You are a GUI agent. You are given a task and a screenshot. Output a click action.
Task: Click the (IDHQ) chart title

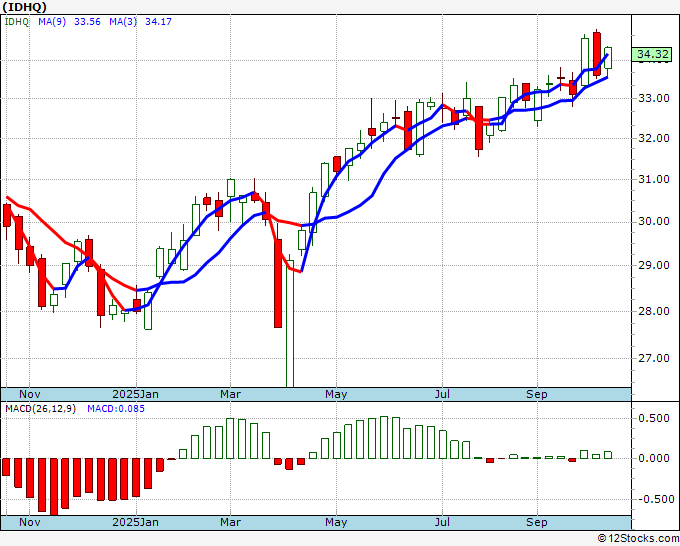pyautogui.click(x=24, y=7)
